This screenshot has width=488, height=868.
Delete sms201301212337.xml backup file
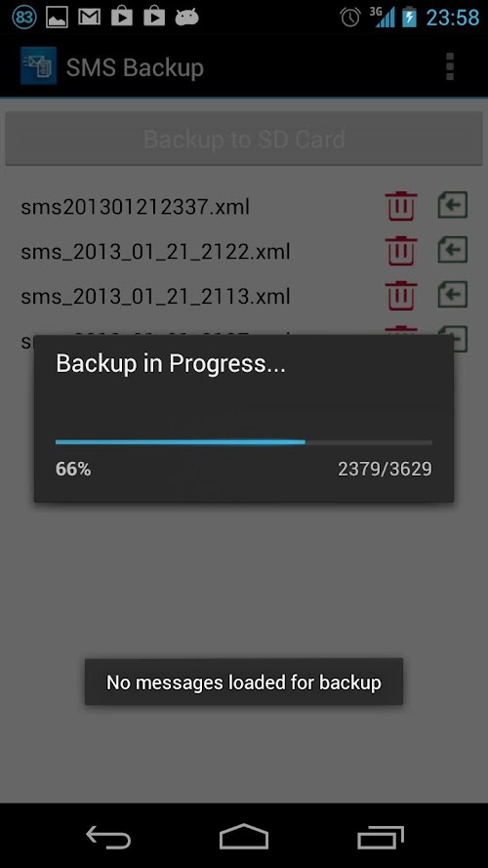coord(401,206)
